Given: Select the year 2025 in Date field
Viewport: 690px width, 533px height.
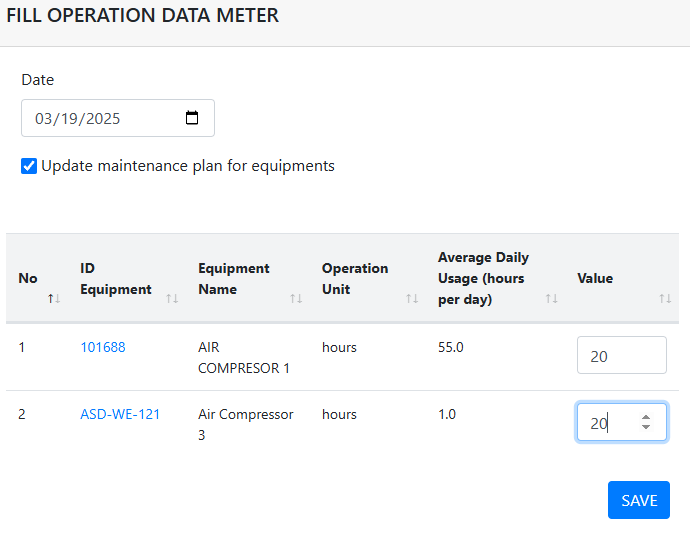Looking at the screenshot, I should click(x=102, y=118).
